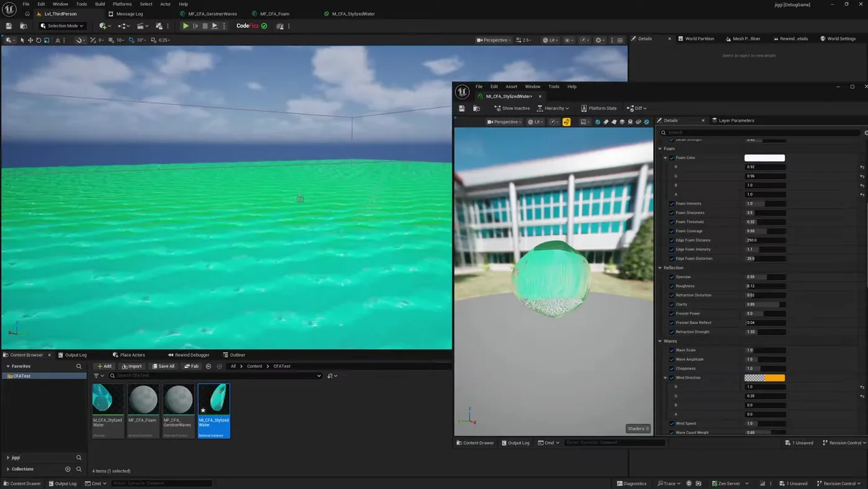Select plane preview mesh icon
Image resolution: width=868 pixels, height=489 pixels.
pos(614,122)
